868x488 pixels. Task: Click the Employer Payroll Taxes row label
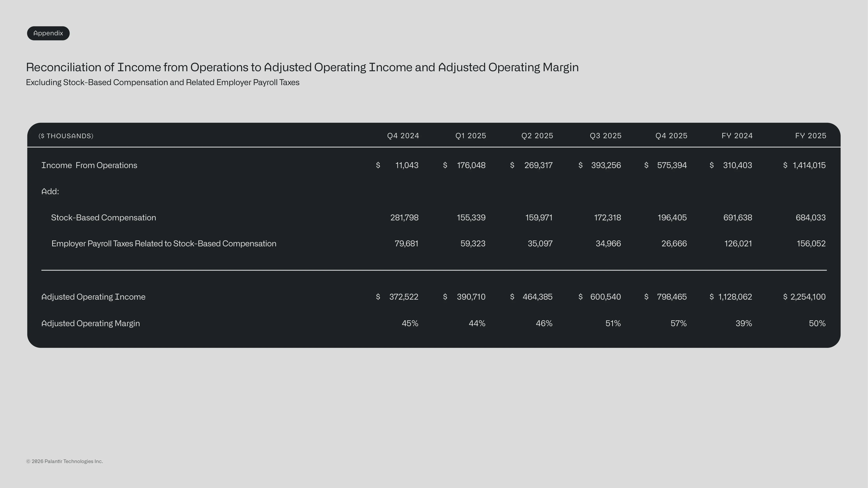[164, 243]
